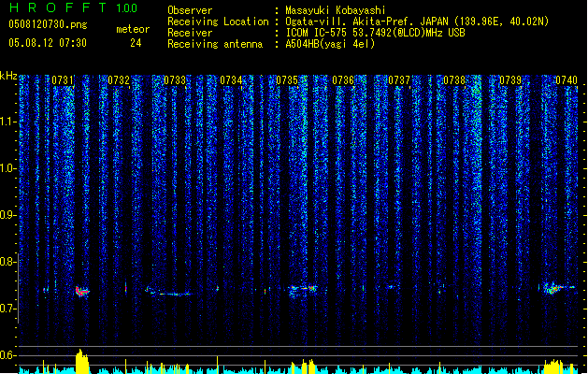Click the ICOM IC-575 53.7492 MHz receiver text
588x374 pixels.
[x=376, y=33]
